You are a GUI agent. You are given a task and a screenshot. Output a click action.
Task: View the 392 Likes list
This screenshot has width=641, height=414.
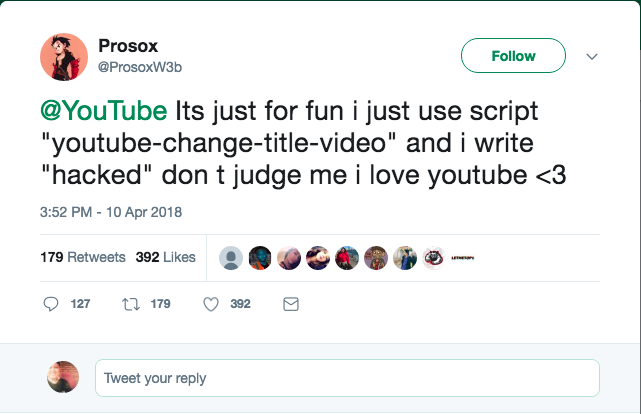(165, 257)
